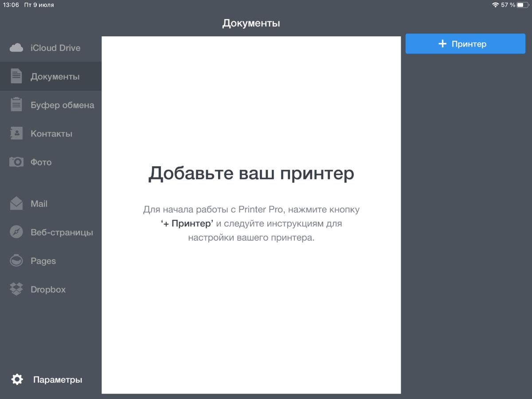The height and width of the screenshot is (399, 532).
Task: Open the Буфер обмена clipboard icon
Action: click(16, 105)
